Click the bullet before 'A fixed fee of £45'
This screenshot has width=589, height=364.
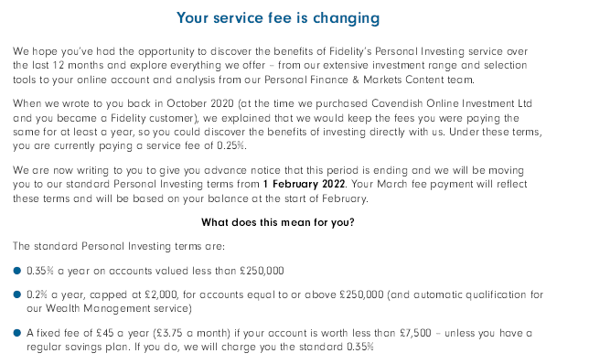coord(16,333)
